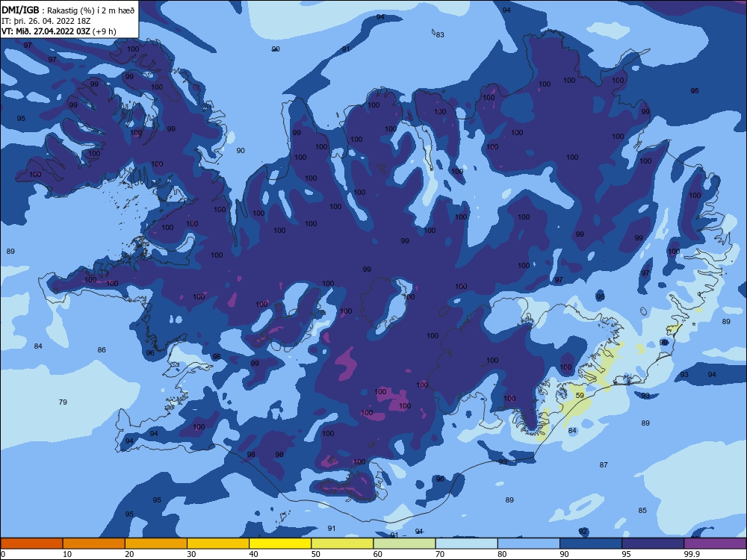747x560 pixels.
Task: Click the 'VT: Mið. 27.04.2022 03Z (+9 h)' line
Action: [58, 31]
